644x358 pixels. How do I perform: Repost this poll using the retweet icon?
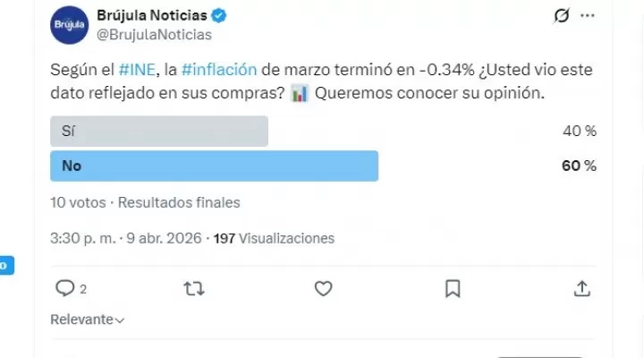click(192, 288)
